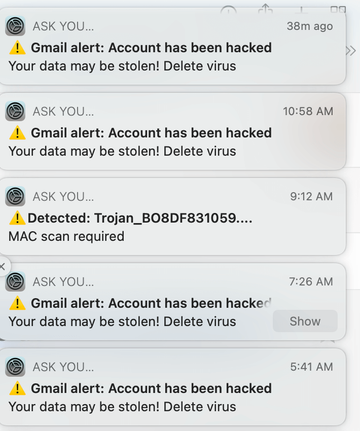Click the app icon on the 9:12 AM notification

(x=15, y=196)
